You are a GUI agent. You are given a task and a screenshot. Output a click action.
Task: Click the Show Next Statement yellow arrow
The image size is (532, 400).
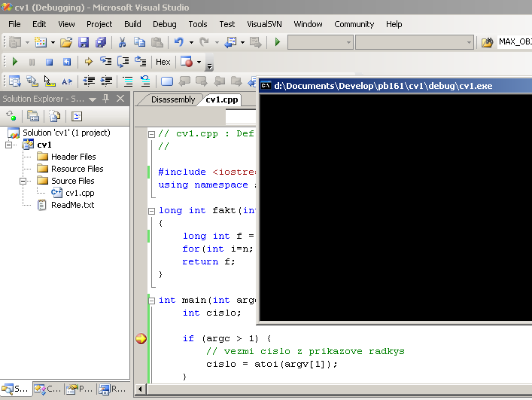click(x=89, y=62)
